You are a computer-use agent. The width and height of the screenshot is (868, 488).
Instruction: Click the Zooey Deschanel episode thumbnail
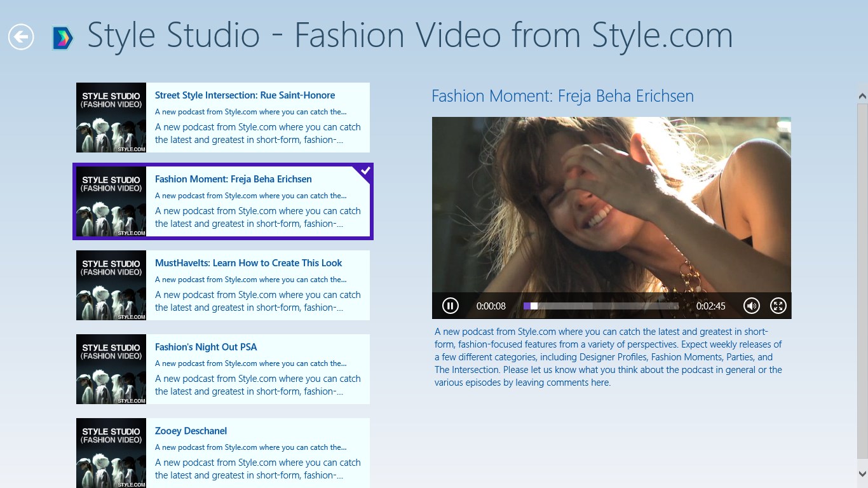pos(111,452)
